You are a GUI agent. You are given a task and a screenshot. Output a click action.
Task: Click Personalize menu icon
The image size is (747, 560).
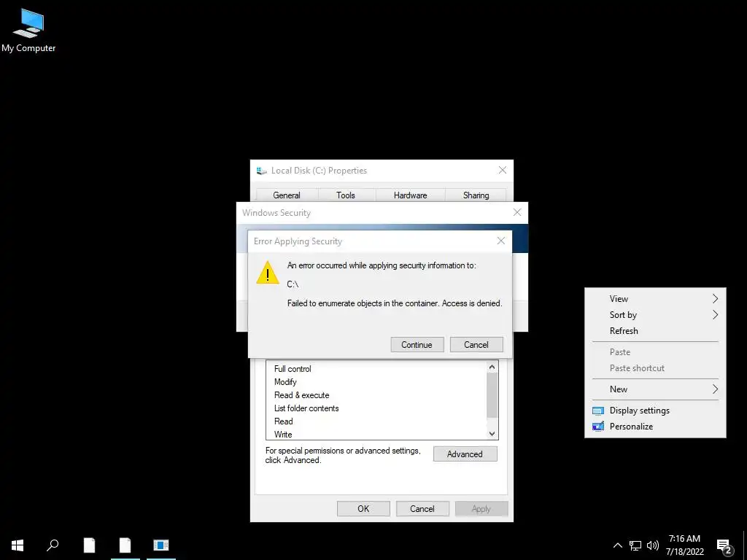click(x=598, y=426)
